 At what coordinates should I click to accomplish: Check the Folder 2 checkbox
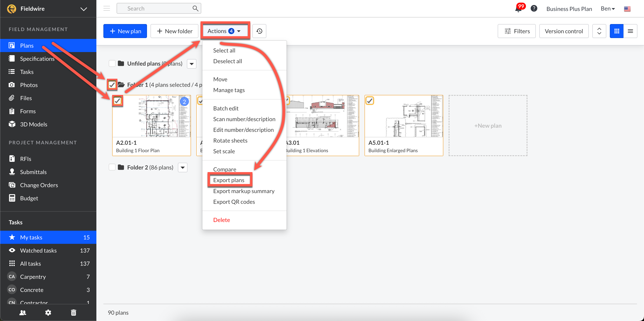pos(112,167)
